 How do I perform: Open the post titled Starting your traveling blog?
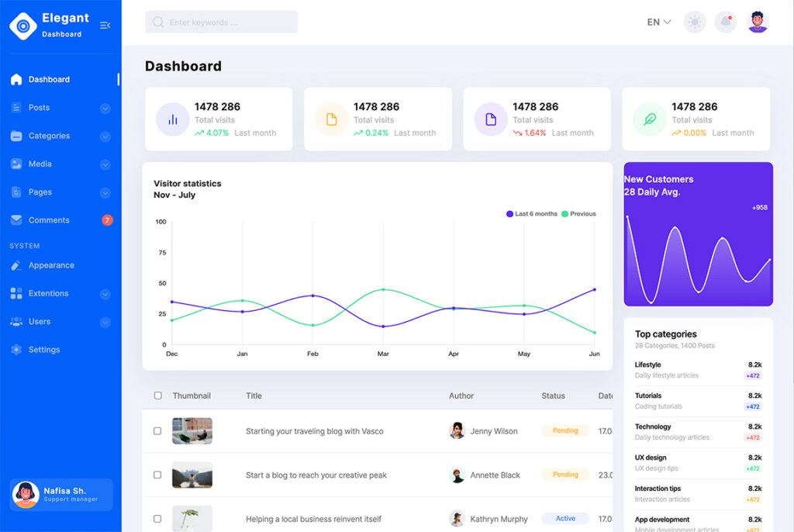(315, 431)
